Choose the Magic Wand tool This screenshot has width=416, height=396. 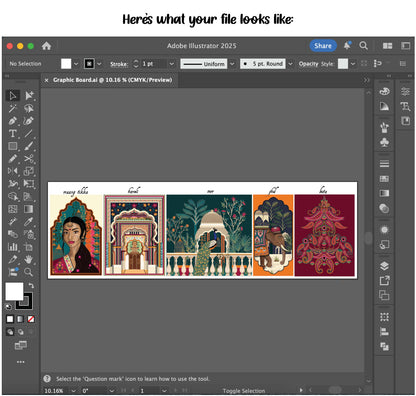click(x=13, y=108)
